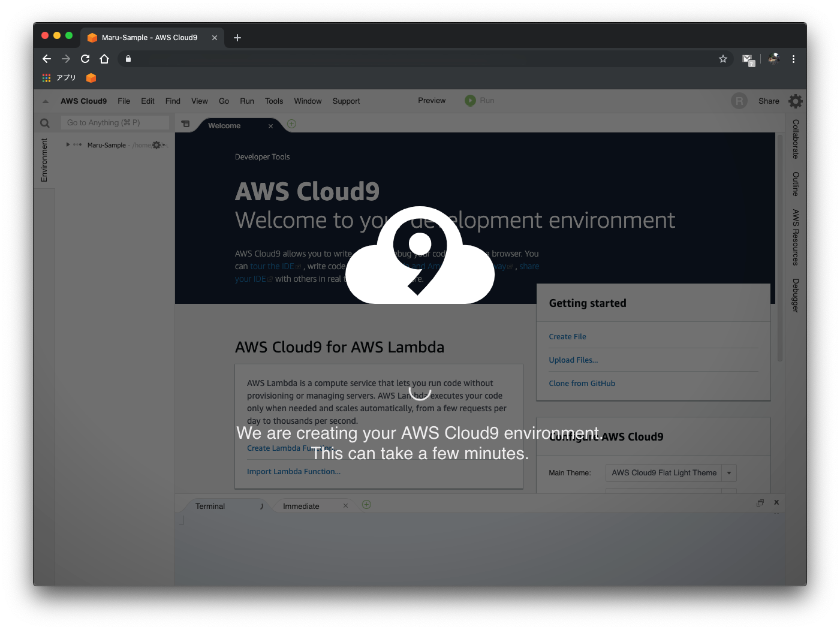
Task: Click the Clone from GitHub link
Action: pos(582,384)
